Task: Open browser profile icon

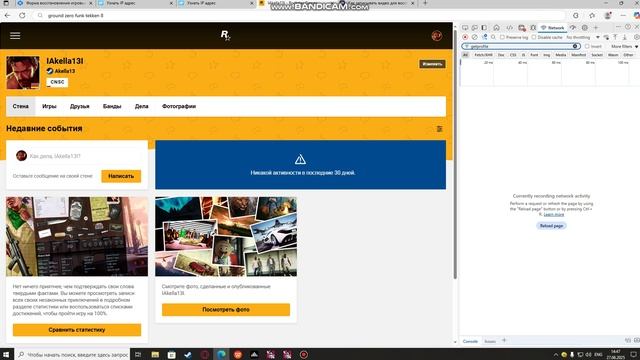Action: tap(608, 16)
